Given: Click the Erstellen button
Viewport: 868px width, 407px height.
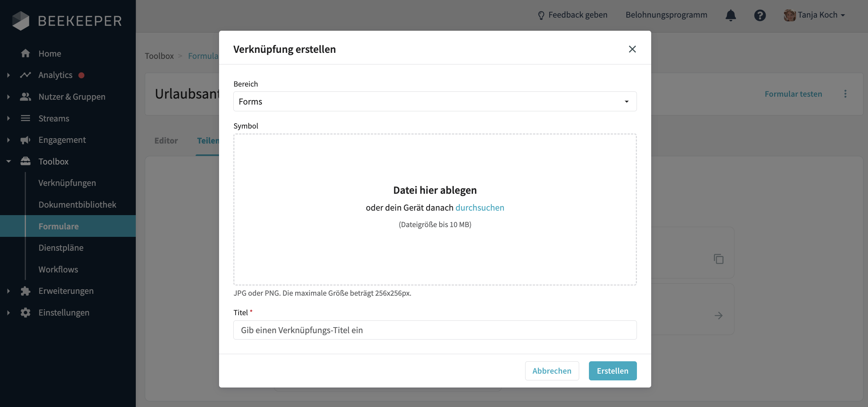Looking at the screenshot, I should [x=613, y=371].
